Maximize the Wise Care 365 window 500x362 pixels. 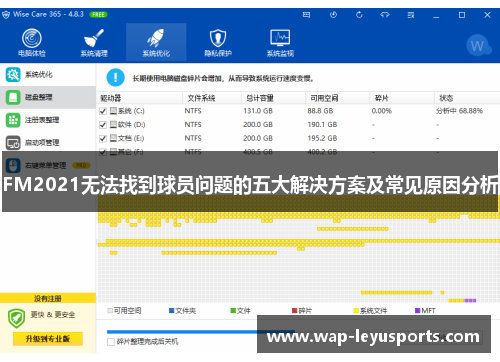pyautogui.click(x=462, y=15)
